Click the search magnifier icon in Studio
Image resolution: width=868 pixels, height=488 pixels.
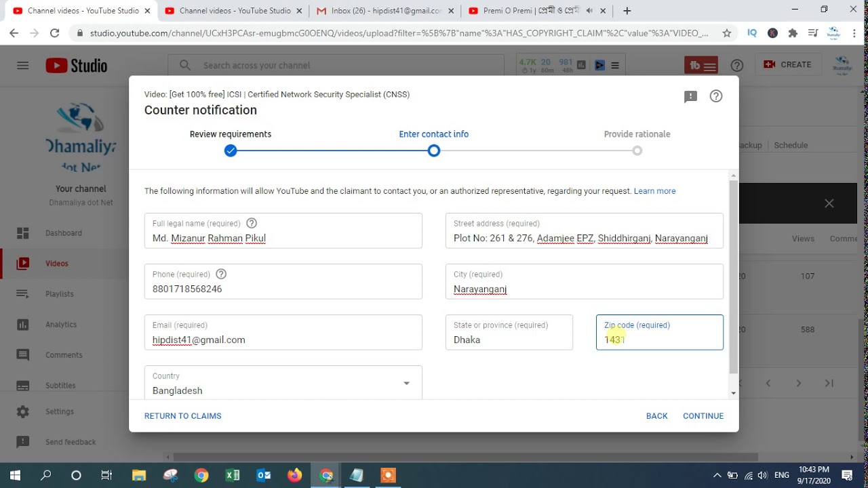point(184,65)
